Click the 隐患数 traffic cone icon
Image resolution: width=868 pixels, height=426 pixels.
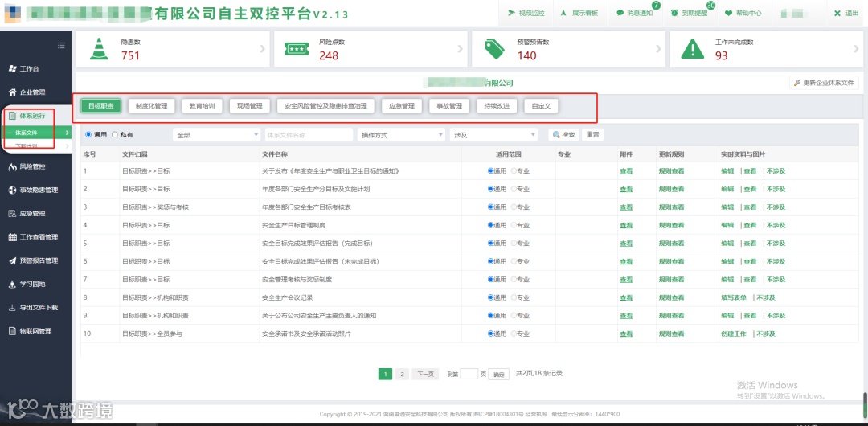[x=99, y=49]
